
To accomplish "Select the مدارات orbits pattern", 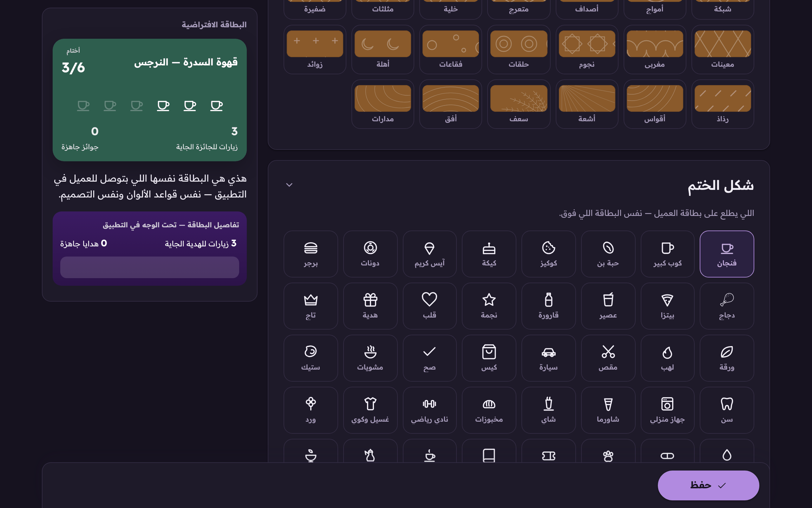I will click(x=383, y=104).
